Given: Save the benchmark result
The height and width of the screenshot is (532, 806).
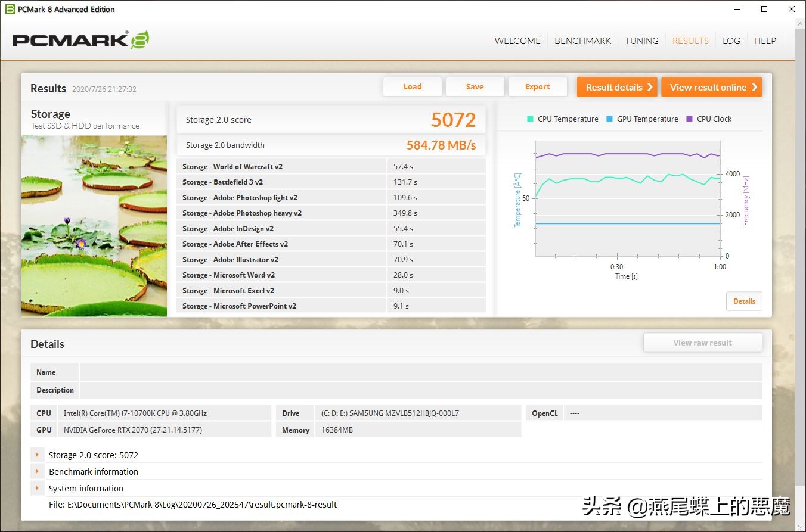Looking at the screenshot, I should (475, 86).
